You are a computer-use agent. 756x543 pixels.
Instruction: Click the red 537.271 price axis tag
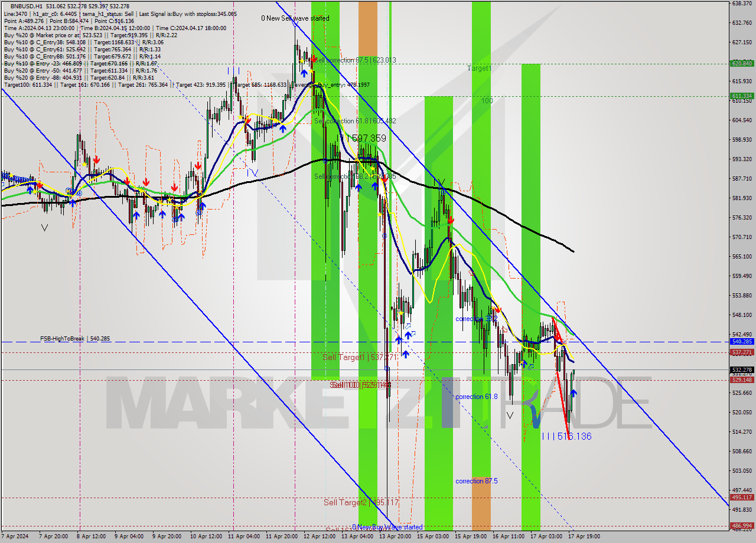point(742,352)
